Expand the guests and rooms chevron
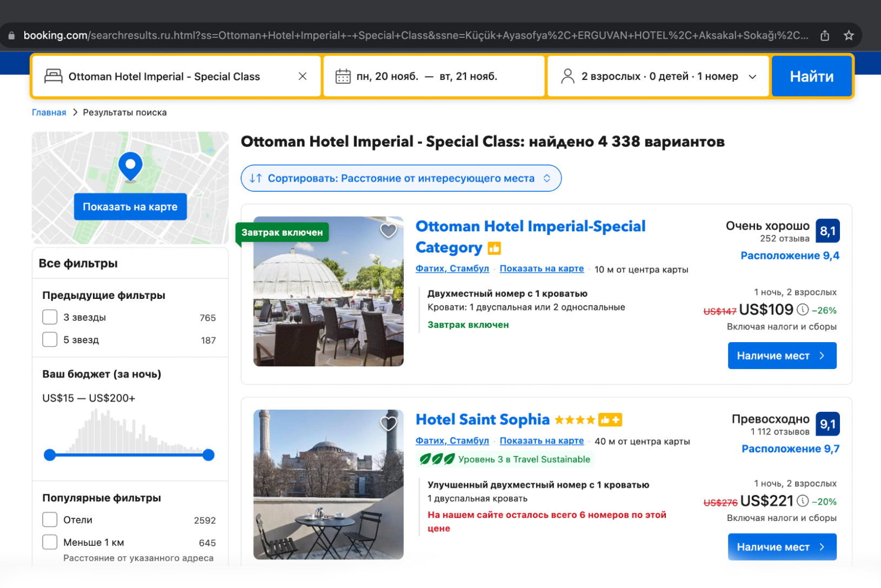 (x=752, y=77)
